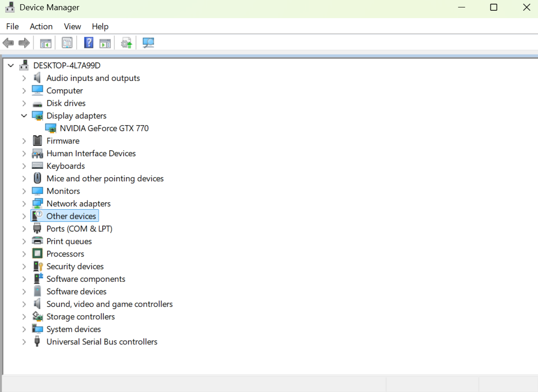The height and width of the screenshot is (392, 538).
Task: Collapse the Display adapters category
Action: click(x=24, y=116)
